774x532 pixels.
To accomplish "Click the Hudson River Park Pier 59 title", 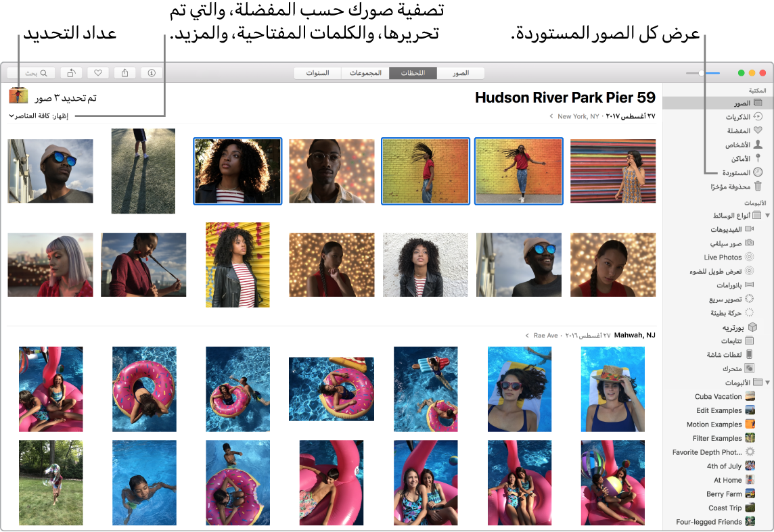I will point(565,97).
